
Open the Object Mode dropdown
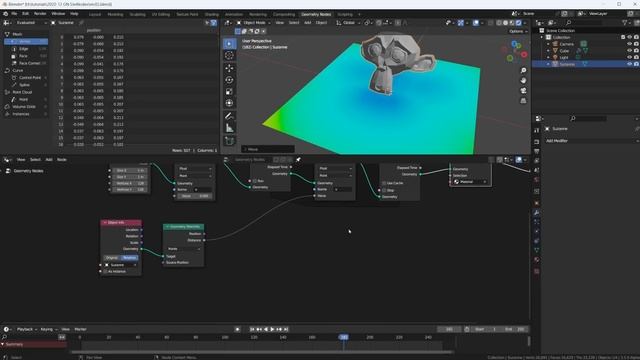click(254, 23)
